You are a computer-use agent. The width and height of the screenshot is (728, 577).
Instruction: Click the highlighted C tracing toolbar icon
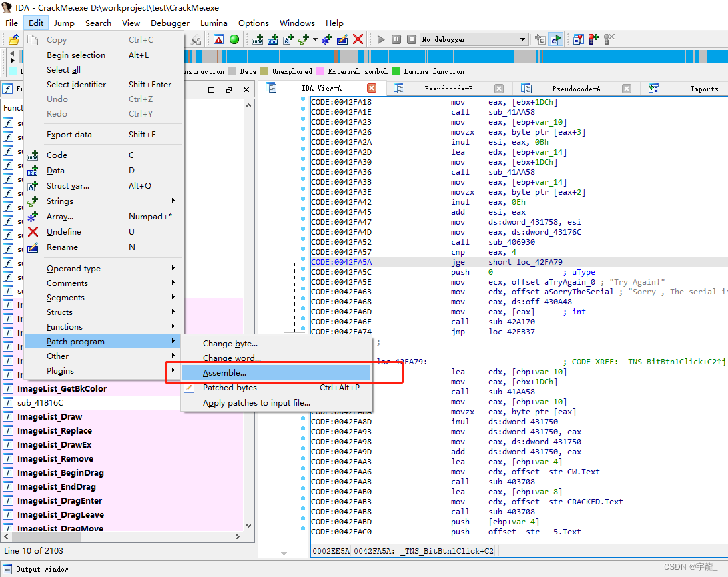pos(555,39)
